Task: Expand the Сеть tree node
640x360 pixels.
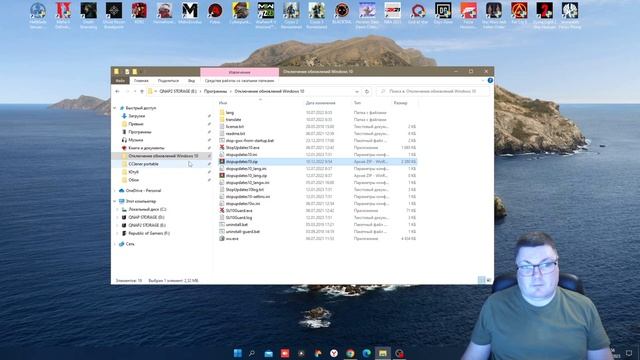Action: click(x=115, y=244)
